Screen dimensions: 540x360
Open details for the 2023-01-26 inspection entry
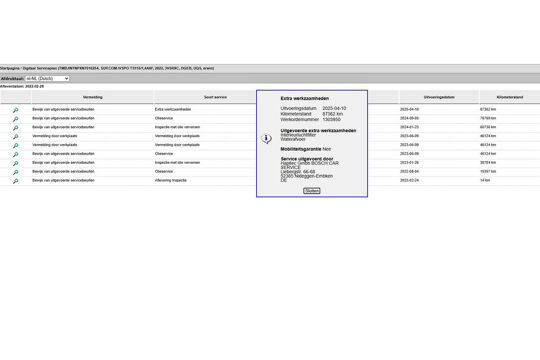click(15, 163)
